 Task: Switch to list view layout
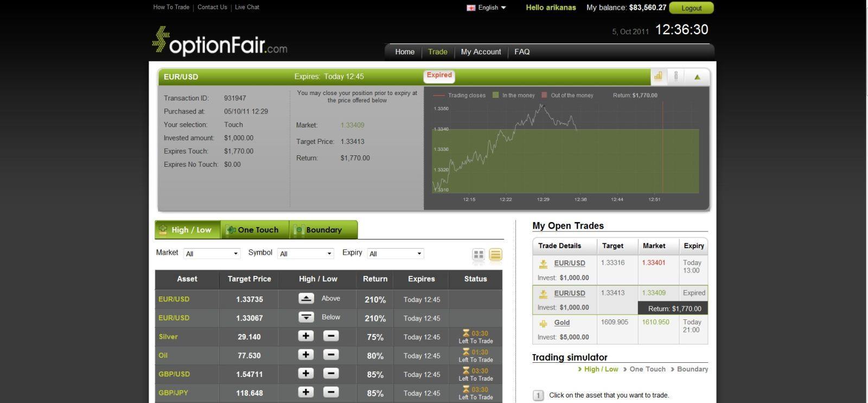pos(495,254)
